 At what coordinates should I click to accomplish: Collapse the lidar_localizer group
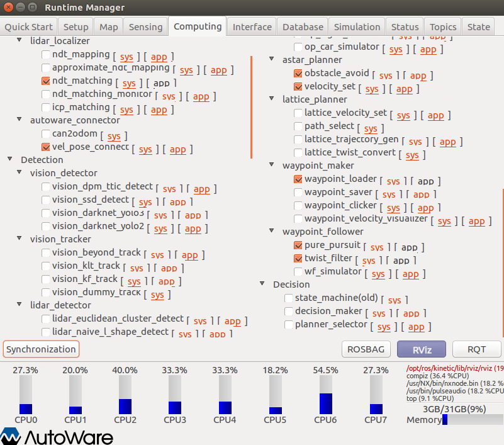click(x=20, y=40)
